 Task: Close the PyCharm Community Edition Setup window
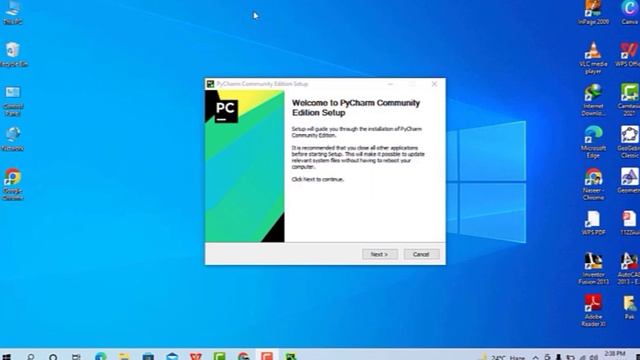[x=434, y=84]
